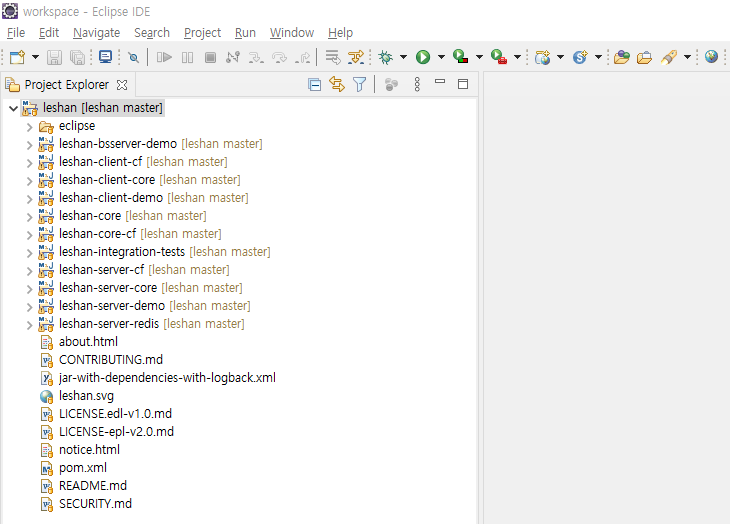Maximize the Project Explorer view
Viewport: 730px width, 524px height.
463,84
